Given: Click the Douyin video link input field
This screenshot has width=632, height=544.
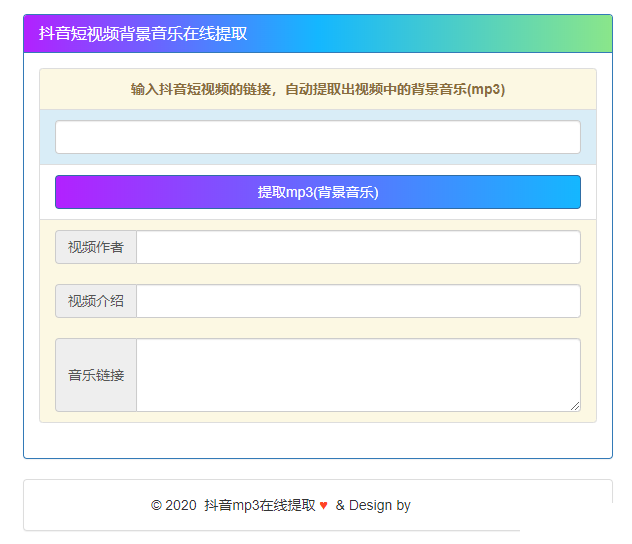Looking at the screenshot, I should 318,137.
